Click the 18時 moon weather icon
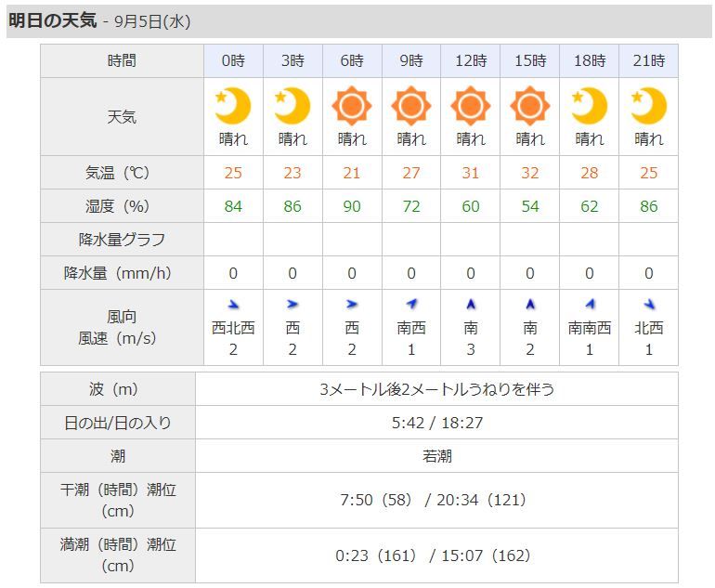This screenshot has width=715, height=588. (590, 106)
